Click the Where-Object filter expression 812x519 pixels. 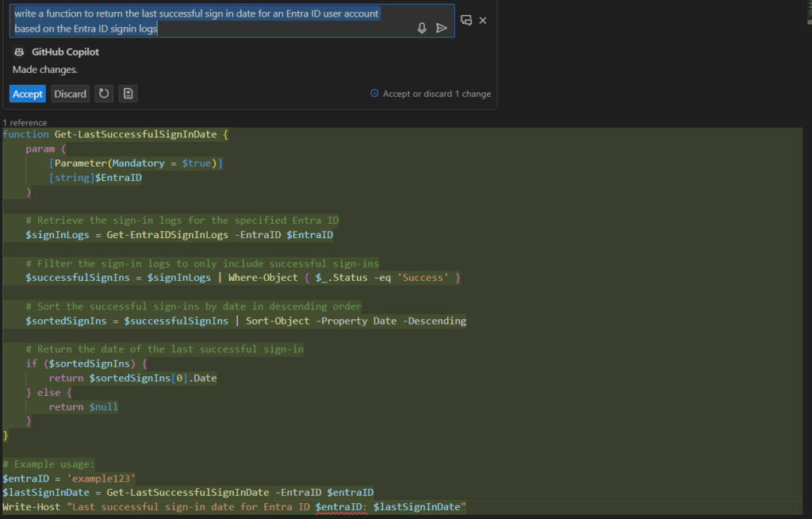tap(344, 278)
